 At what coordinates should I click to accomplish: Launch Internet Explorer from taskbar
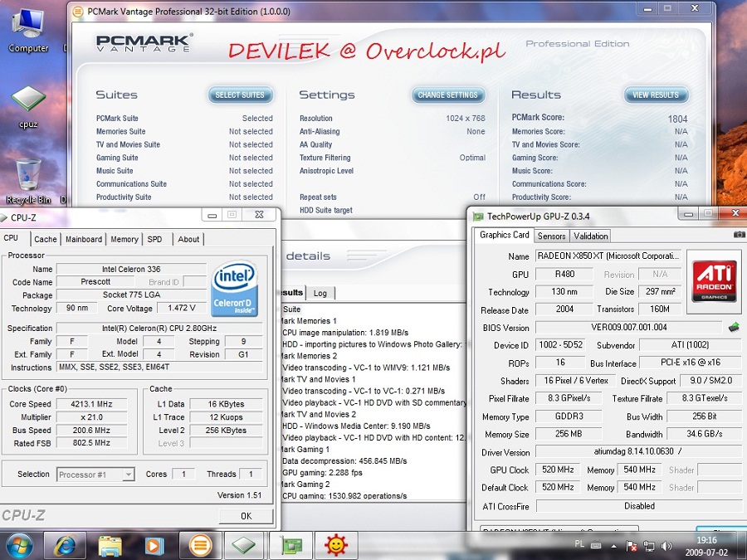[x=65, y=546]
